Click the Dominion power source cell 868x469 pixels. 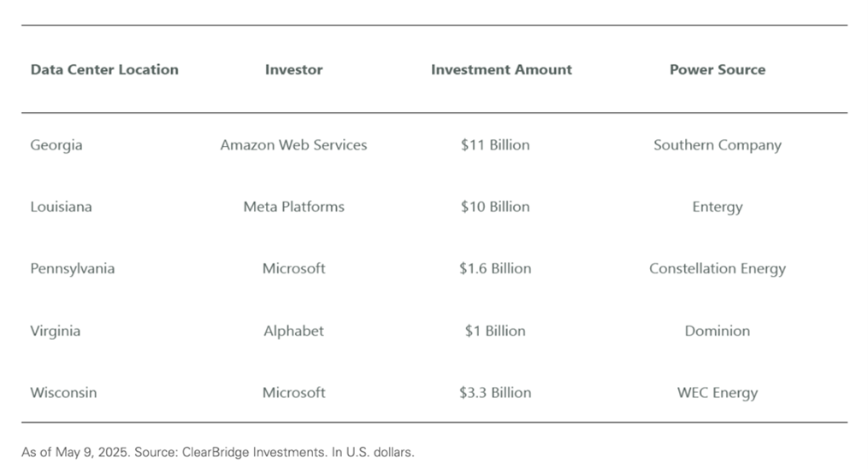click(717, 331)
